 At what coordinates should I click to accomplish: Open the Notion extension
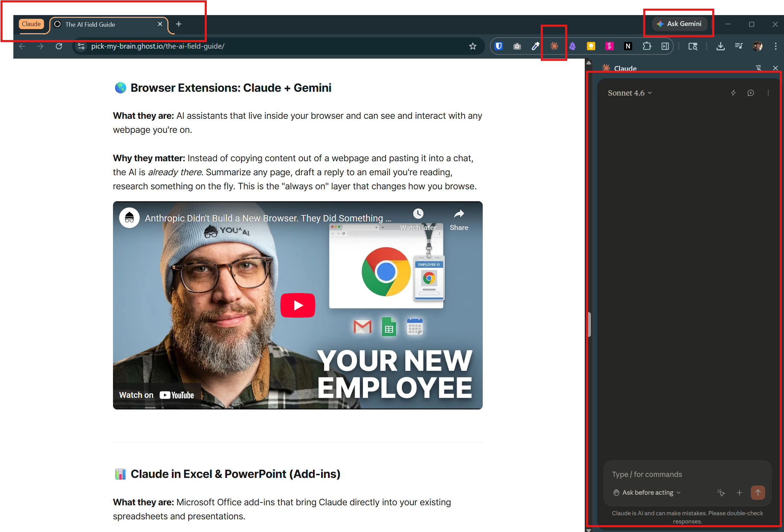pyautogui.click(x=628, y=46)
